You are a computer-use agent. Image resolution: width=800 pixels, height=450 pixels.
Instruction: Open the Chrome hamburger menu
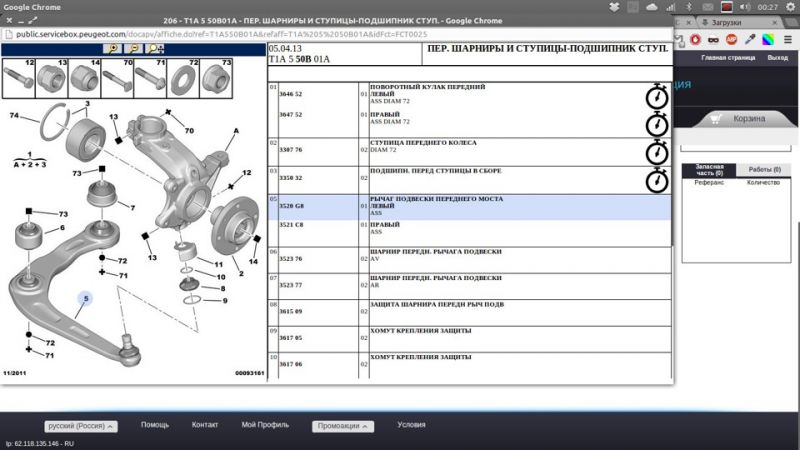pyautogui.click(x=788, y=39)
